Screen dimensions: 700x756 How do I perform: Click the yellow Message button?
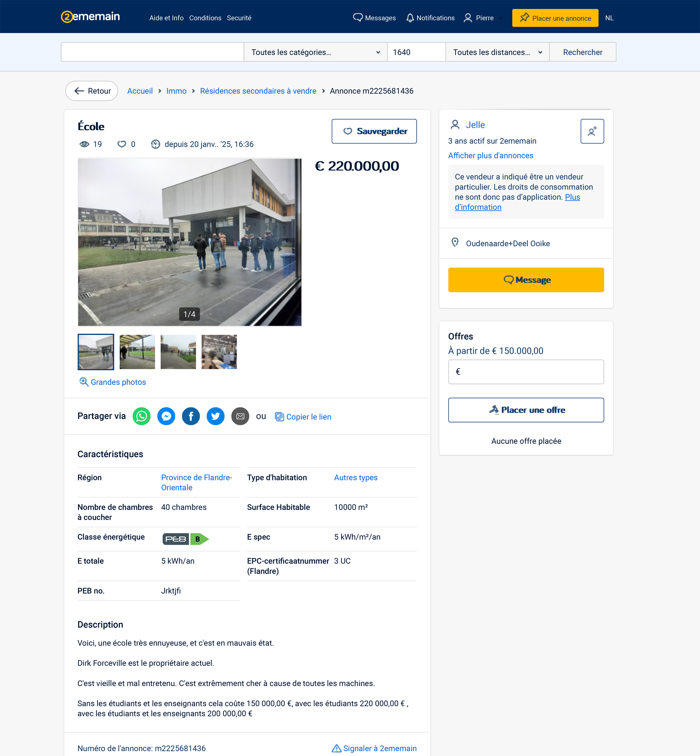click(526, 280)
